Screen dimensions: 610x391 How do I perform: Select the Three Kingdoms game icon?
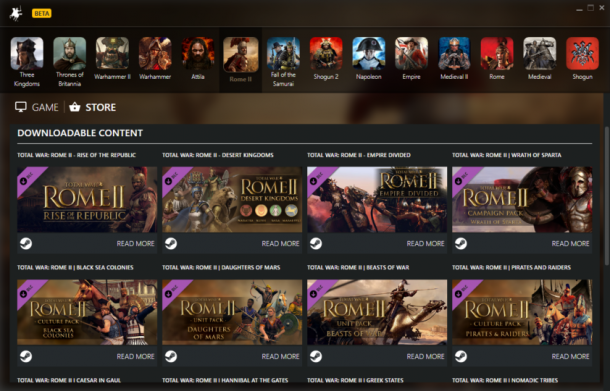[27, 54]
